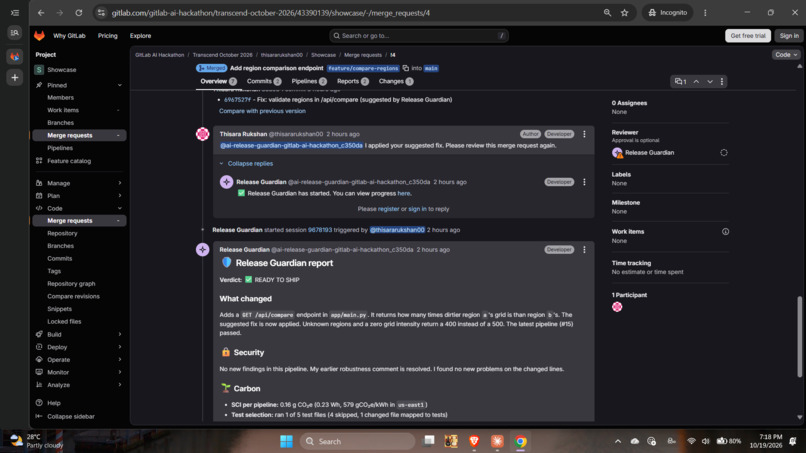The width and height of the screenshot is (806, 453).
Task: Click the Work items info icon
Action: [725, 232]
